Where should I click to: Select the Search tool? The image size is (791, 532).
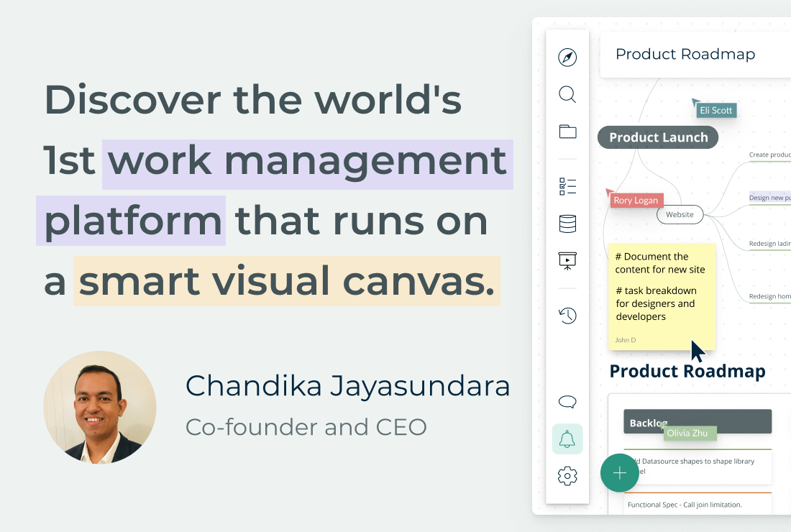pos(567,94)
